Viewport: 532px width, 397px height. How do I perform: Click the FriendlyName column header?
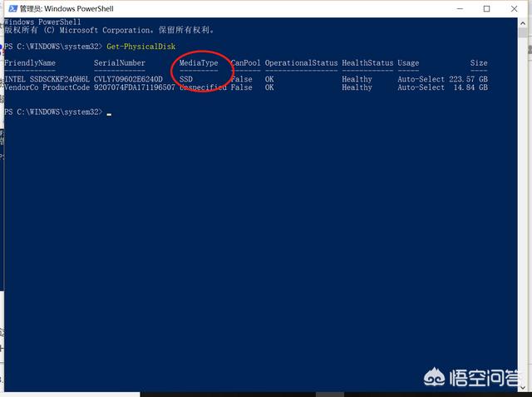(30, 62)
